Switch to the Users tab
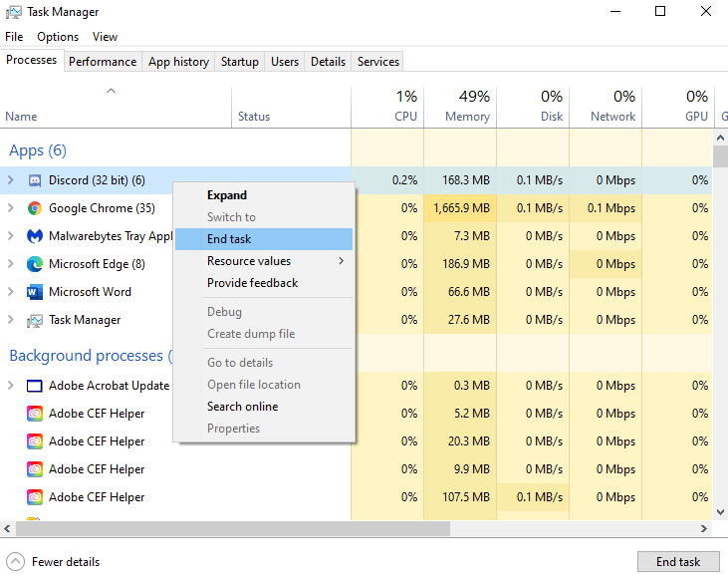The image size is (728, 583). point(285,62)
